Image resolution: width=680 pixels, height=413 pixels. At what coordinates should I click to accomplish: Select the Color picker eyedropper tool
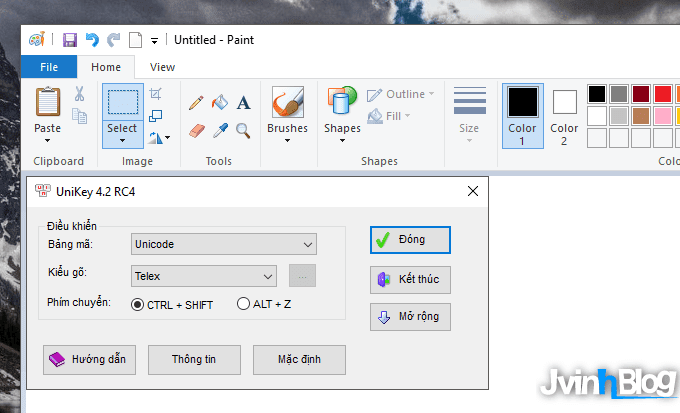(220, 130)
